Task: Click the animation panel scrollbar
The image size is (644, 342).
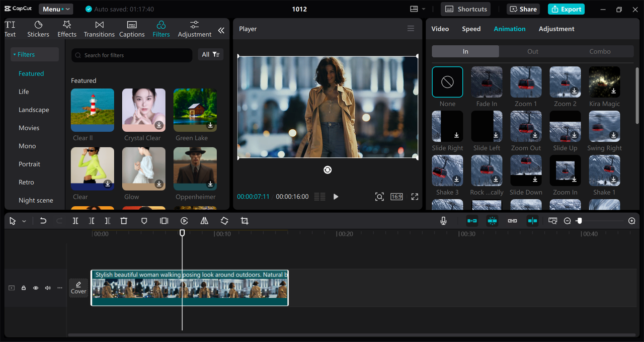Action: (x=637, y=96)
